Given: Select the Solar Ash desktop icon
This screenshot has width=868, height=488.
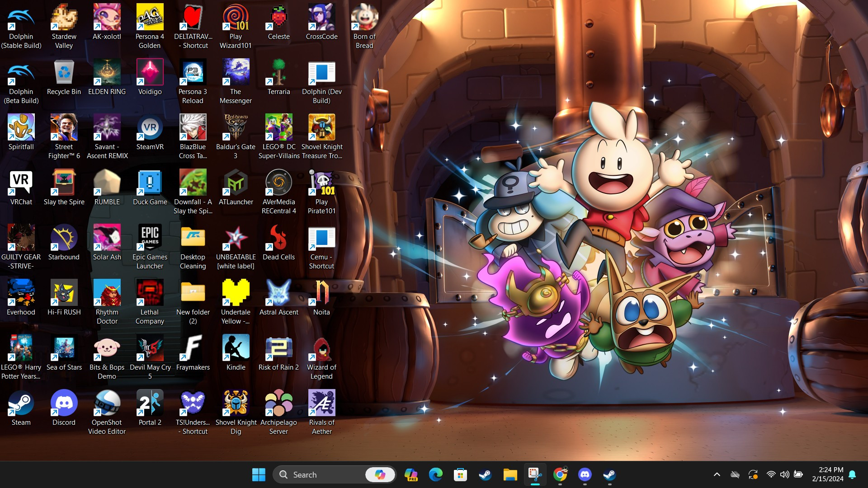Looking at the screenshot, I should coord(107,242).
